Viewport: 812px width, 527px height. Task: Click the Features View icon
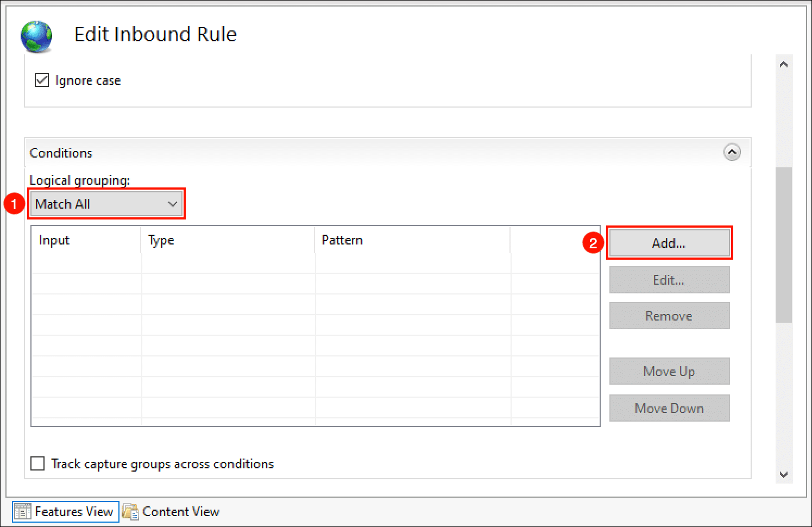coord(23,512)
